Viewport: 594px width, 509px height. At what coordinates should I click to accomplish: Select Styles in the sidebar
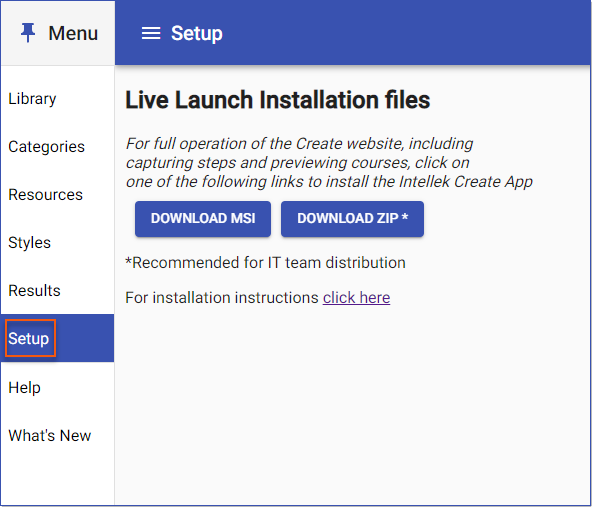[x=58, y=243]
